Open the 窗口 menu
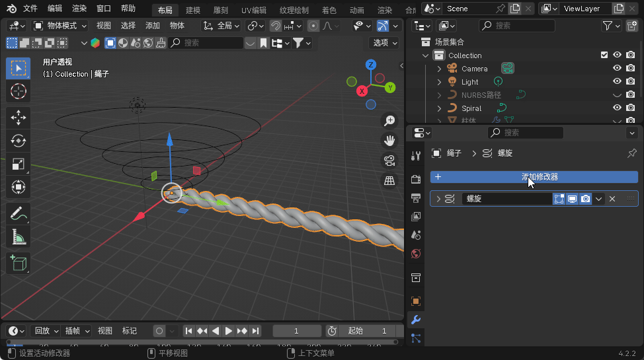 pos(104,9)
